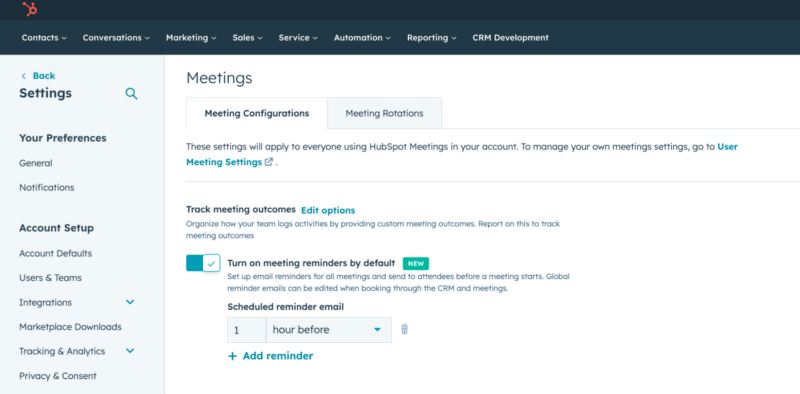Expand the Tracking & Analytics sidebar section
The image size is (800, 394).
[x=130, y=351]
